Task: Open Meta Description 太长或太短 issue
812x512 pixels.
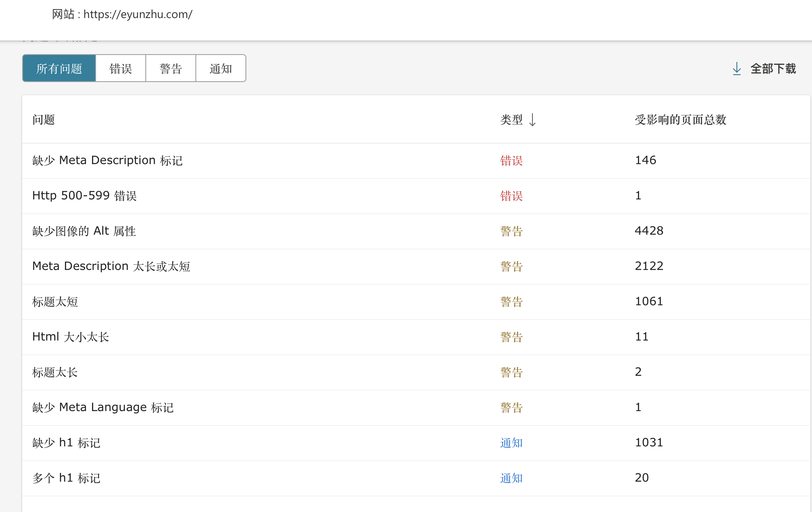Action: 111,266
